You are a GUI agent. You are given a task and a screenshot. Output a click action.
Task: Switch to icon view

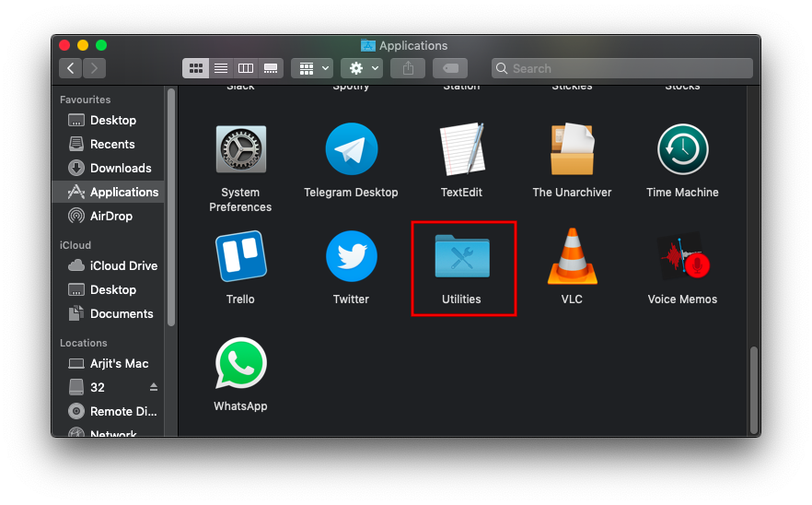point(196,68)
